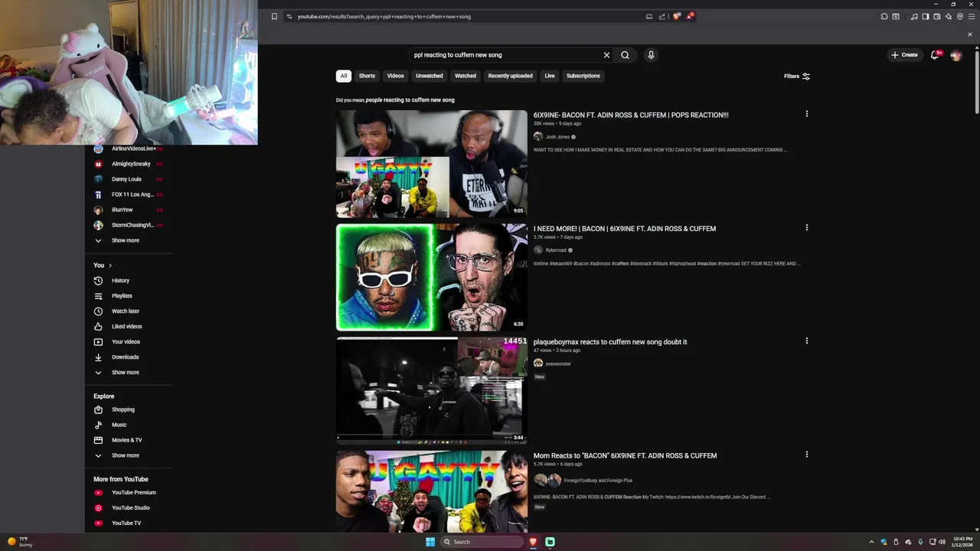Click the share page icon in address bar

click(662, 16)
